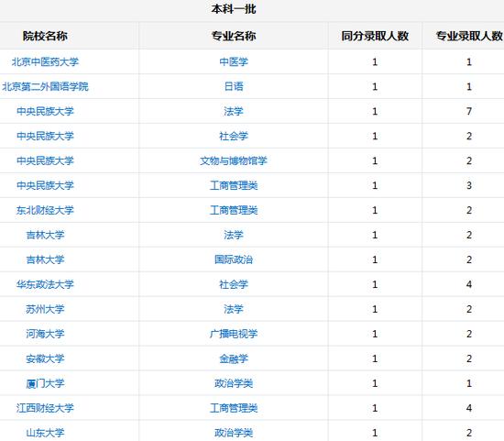The height and width of the screenshot is (441, 504).
Task: Click 中央民族大学 in the 社会学 row
Action: (45, 136)
